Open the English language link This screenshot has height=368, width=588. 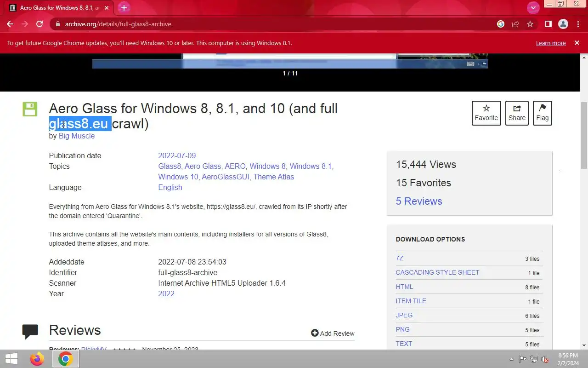pos(170,187)
